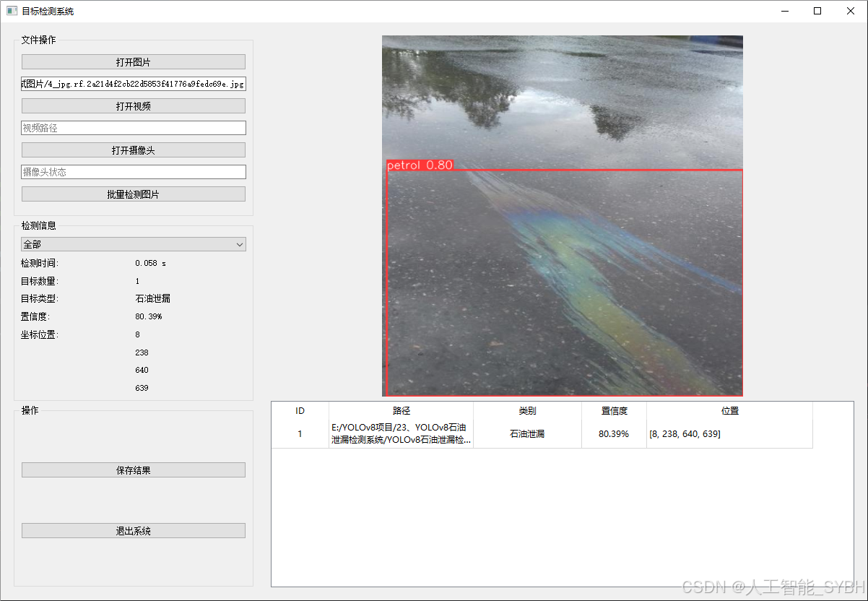The width and height of the screenshot is (868, 601).
Task: Click the detection time value 0.058 s
Action: click(x=150, y=264)
